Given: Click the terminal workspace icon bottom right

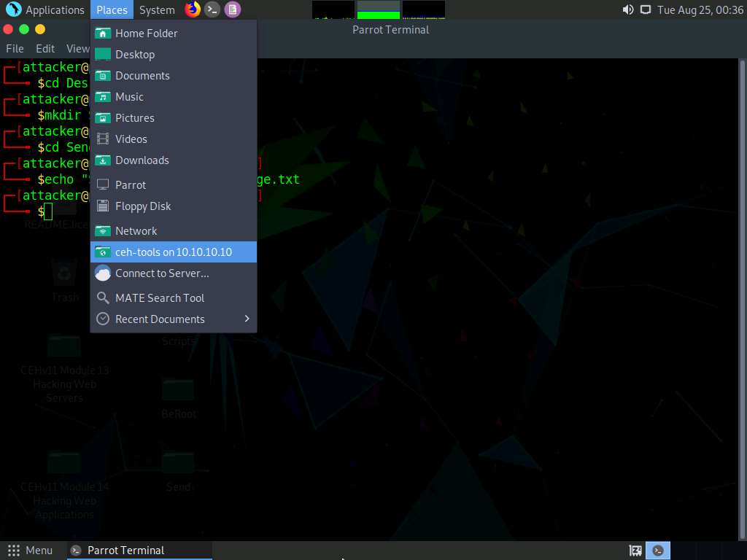Looking at the screenshot, I should 658,551.
